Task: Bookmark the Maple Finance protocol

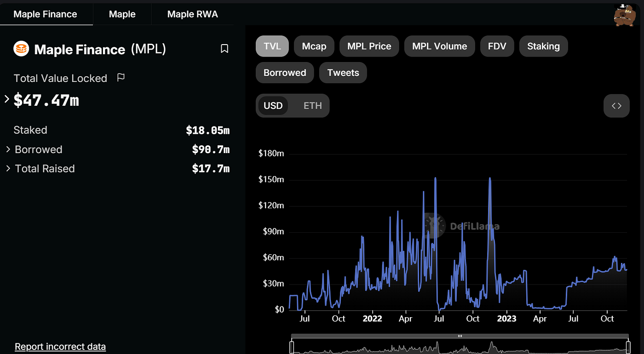Action: coord(224,48)
